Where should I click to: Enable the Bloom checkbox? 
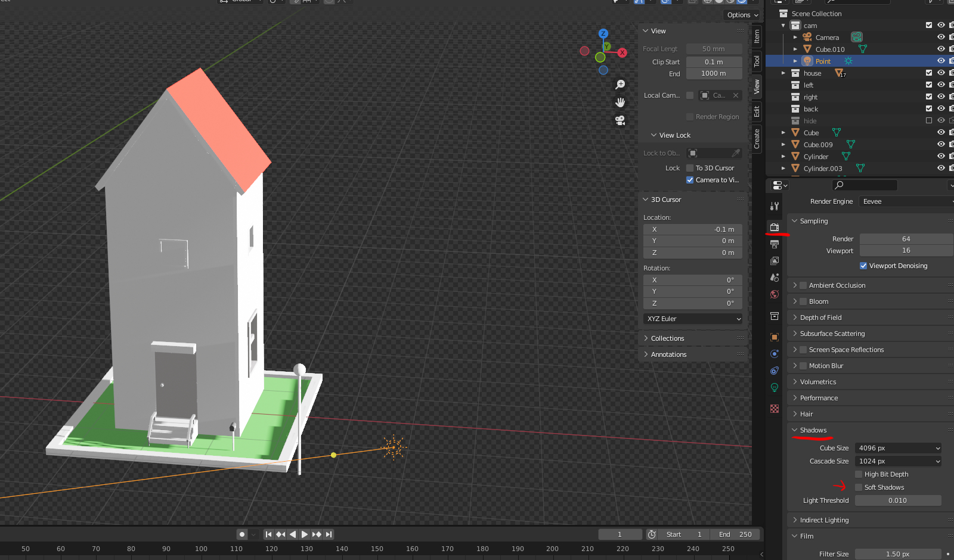click(803, 301)
